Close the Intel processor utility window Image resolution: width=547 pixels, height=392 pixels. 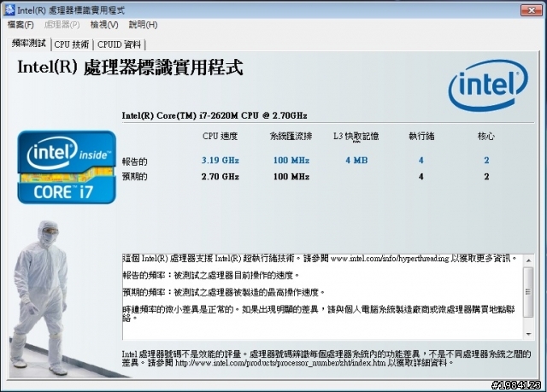point(532,10)
